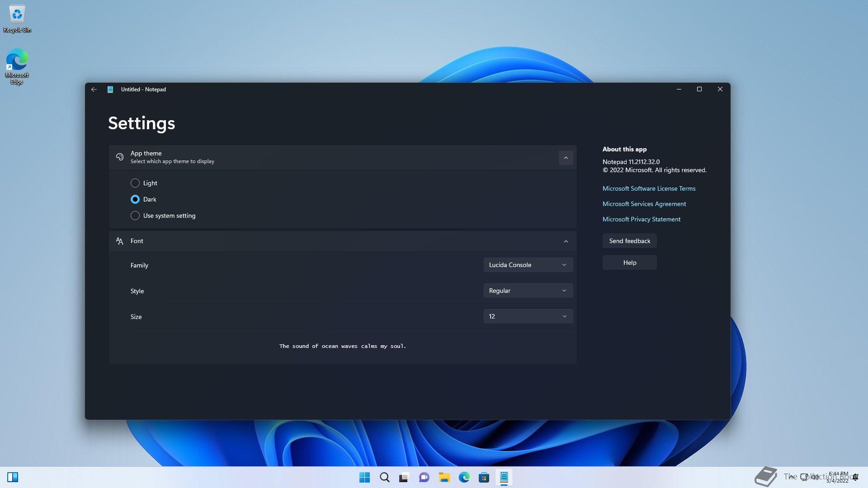Open the font Size dropdown
This screenshot has width=868, height=488.
(x=528, y=316)
